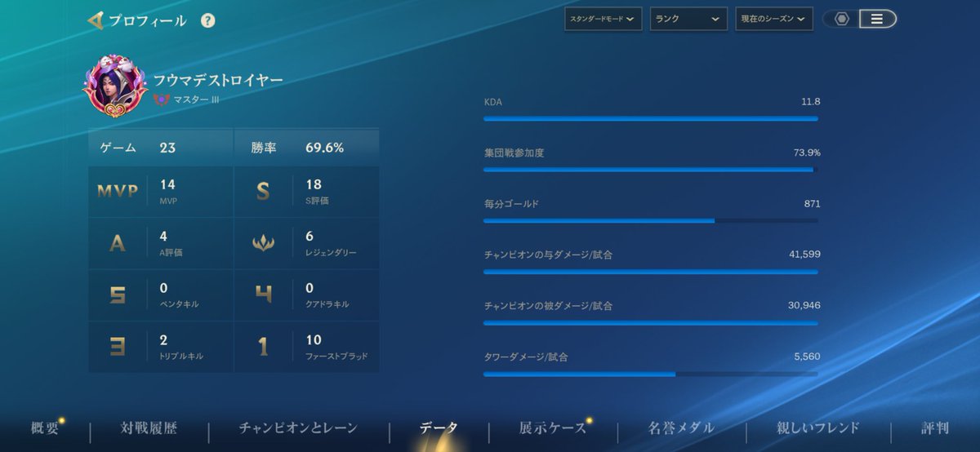Click the 毎分ゴールド progress bar
Image resolution: width=980 pixels, height=452 pixels.
pyautogui.click(x=651, y=220)
